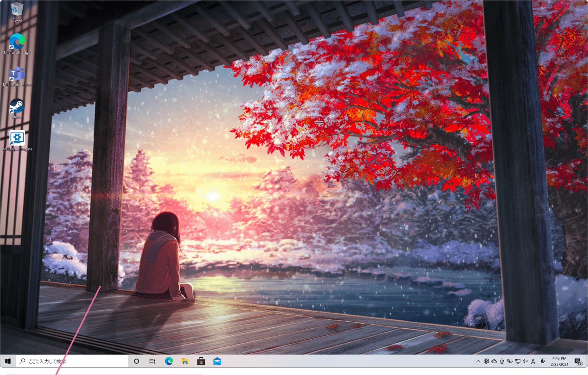Click the muted volume speaker icon
This screenshot has width=588, height=375.
pyautogui.click(x=525, y=361)
